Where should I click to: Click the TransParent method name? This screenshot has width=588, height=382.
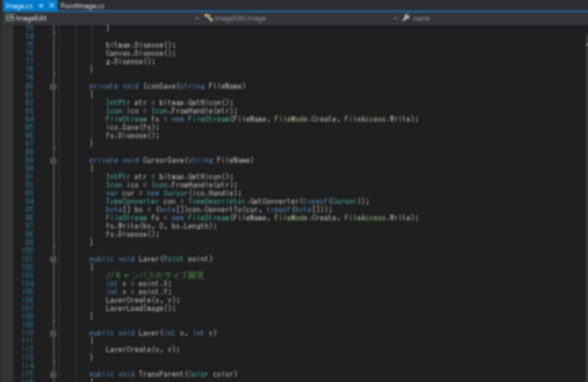161,374
